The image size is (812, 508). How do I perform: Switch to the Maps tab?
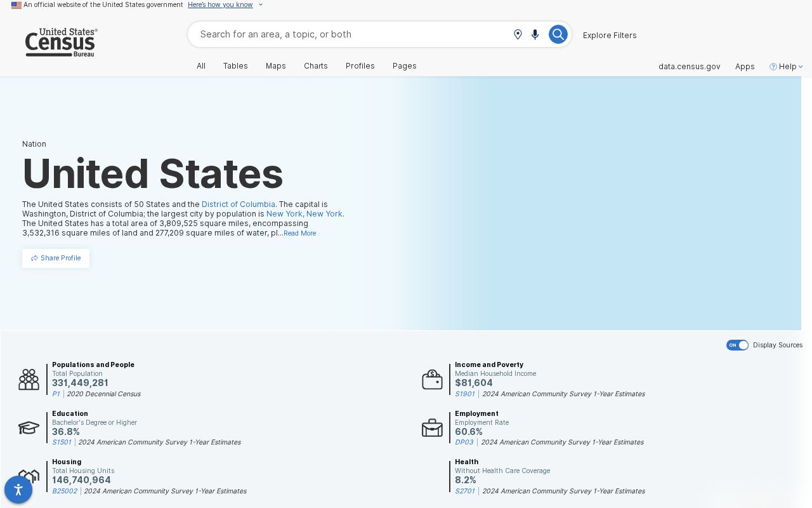point(276,66)
